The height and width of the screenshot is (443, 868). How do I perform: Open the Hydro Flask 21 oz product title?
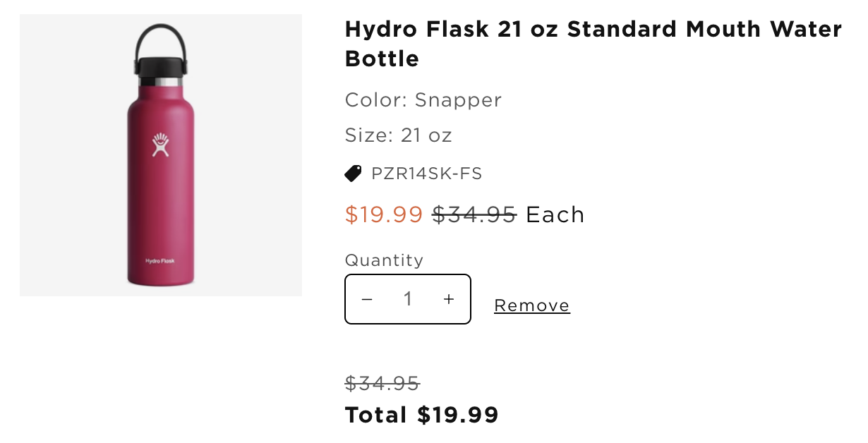click(x=593, y=44)
